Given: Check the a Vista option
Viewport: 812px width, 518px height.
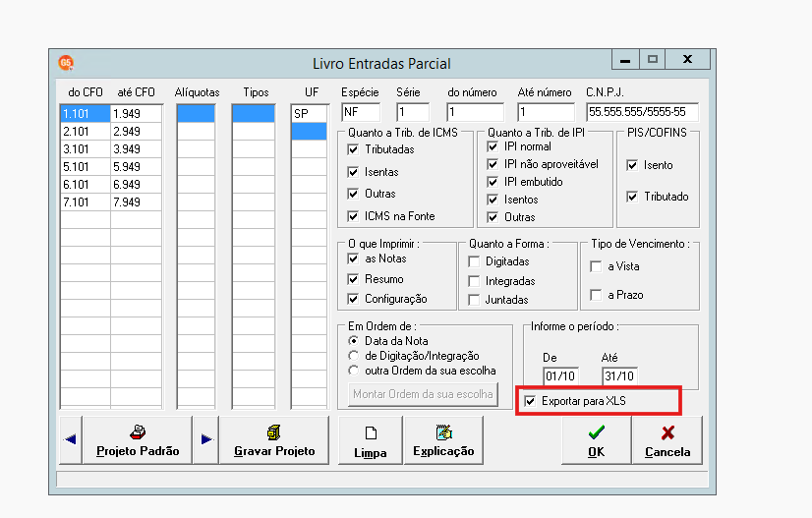Looking at the screenshot, I should 596,266.
